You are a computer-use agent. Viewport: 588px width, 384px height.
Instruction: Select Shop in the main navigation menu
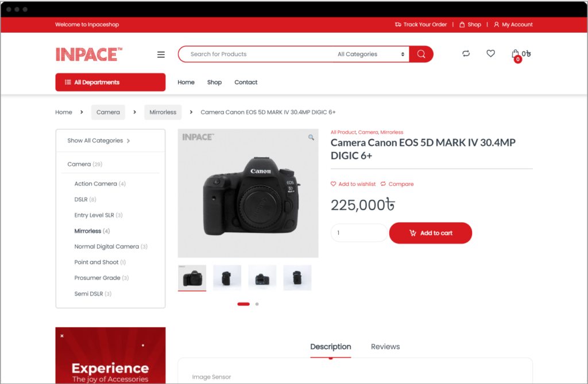[x=214, y=82]
